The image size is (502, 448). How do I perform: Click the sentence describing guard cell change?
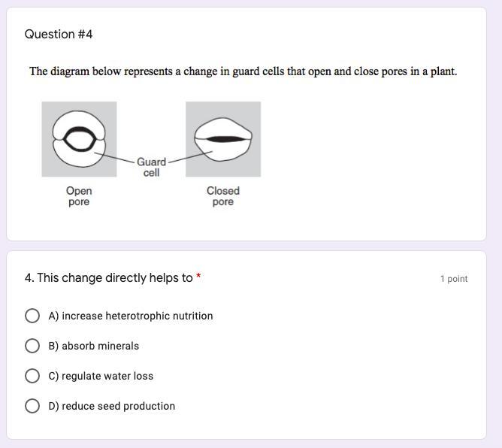point(243,72)
